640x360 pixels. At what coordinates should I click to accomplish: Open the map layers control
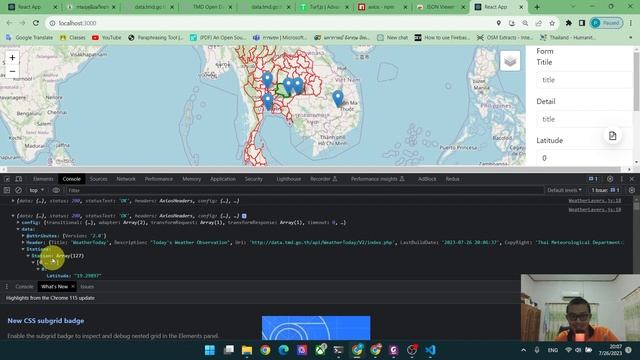[x=510, y=61]
